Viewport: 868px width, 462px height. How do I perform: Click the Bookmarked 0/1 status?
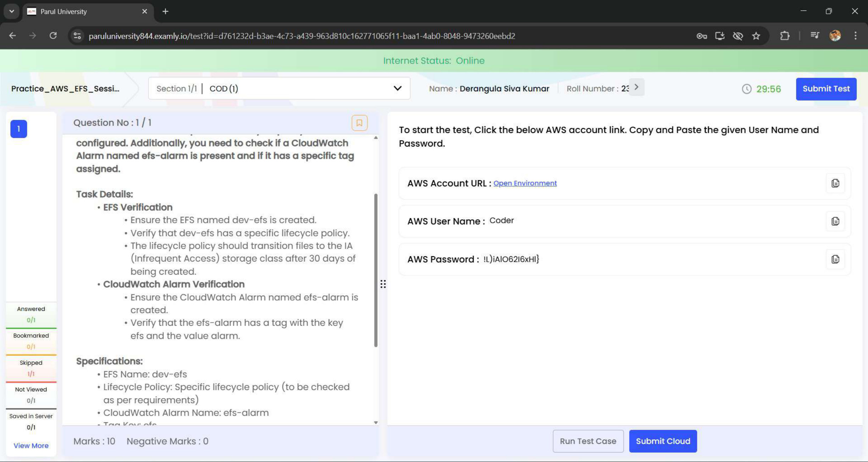31,341
